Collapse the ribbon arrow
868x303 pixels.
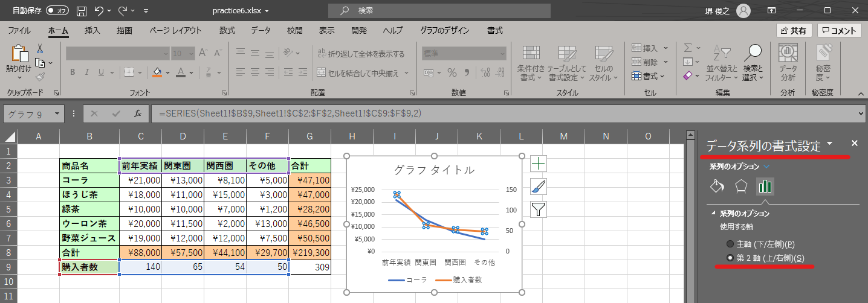point(861,93)
